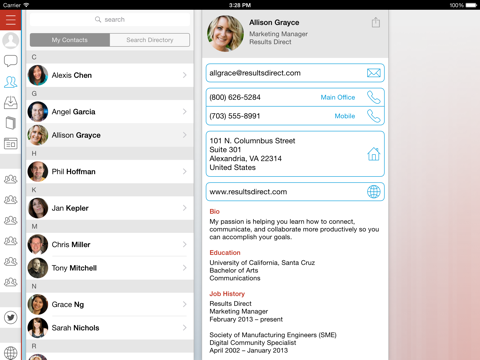The height and width of the screenshot is (360, 480).
Task: Open Jan Kepler's disclosure chevron
Action: [x=184, y=208]
